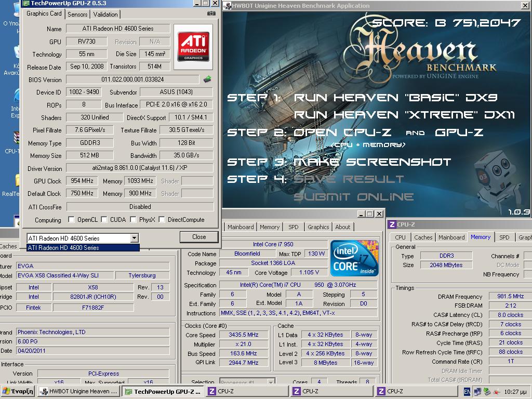The width and height of the screenshot is (532, 399).
Task: Click the taskbar clock showing 10:27 μμ
Action: click(515, 392)
